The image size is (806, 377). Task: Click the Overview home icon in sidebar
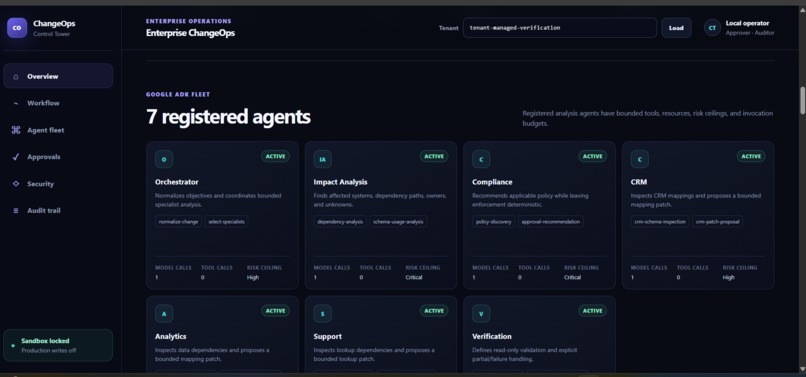click(x=16, y=77)
